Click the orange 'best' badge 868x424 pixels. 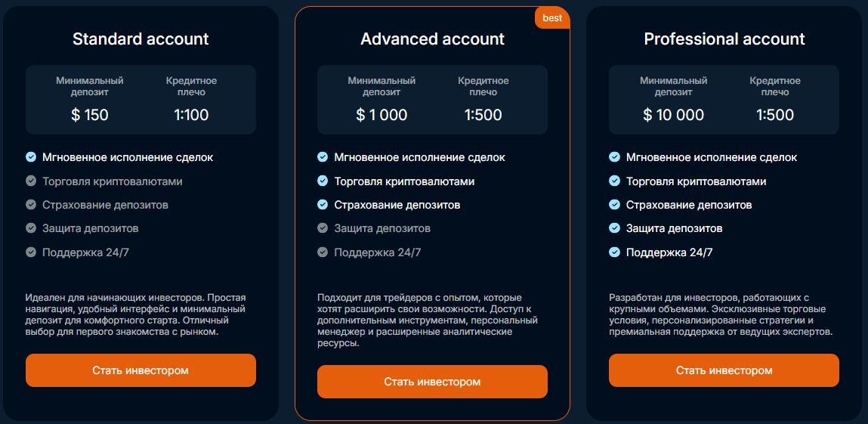click(552, 18)
